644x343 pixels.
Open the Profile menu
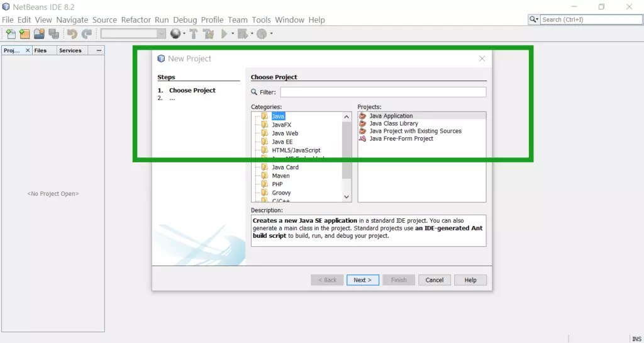coord(213,20)
